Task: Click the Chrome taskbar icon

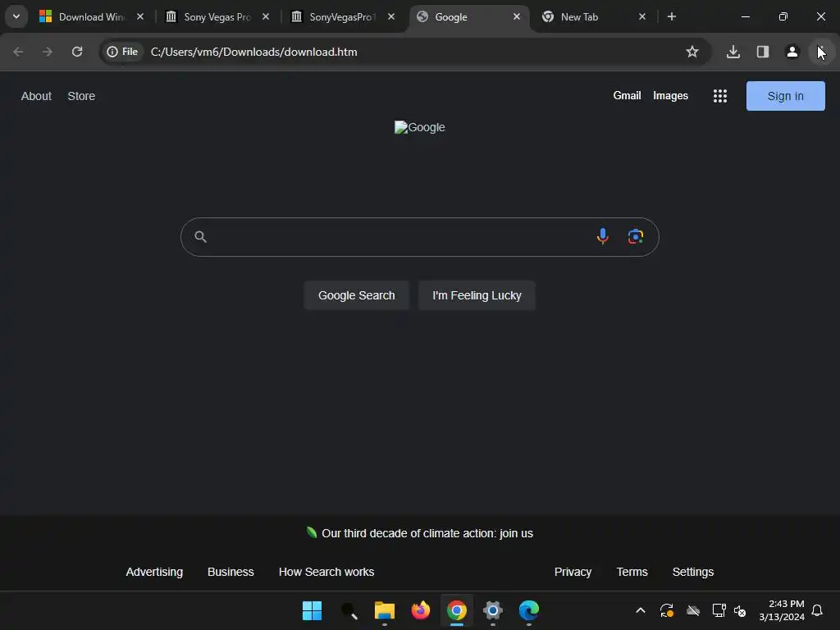Action: 456,610
